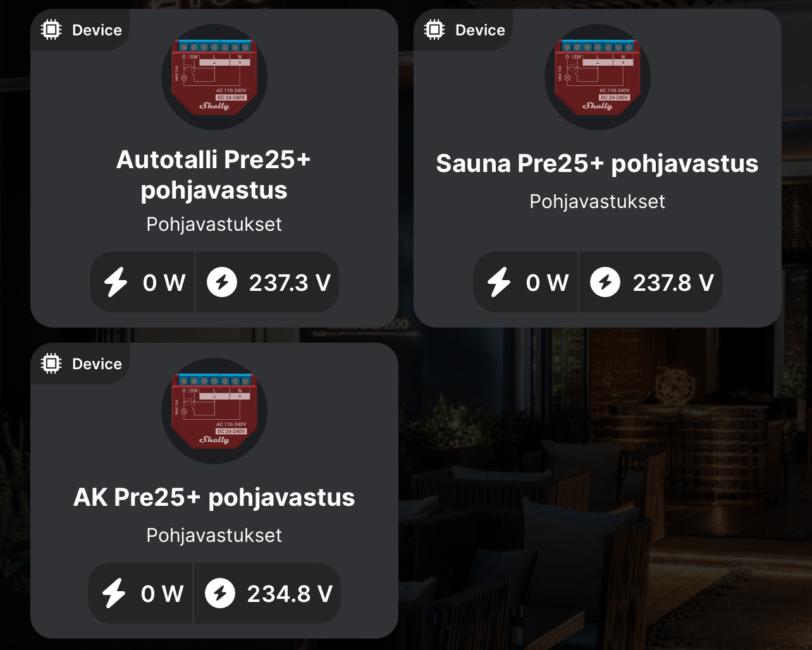
Task: Click the 237.3 V voltage reading
Action: [290, 283]
